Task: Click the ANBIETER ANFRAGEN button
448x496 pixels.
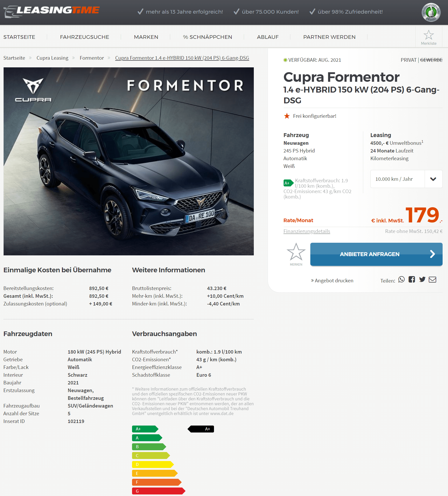Action: (x=376, y=254)
